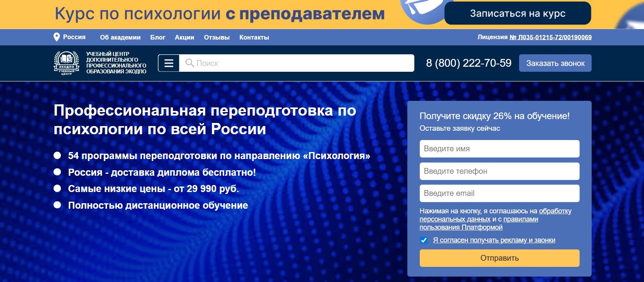
Task: Open the license number link
Action: pyautogui.click(x=550, y=37)
